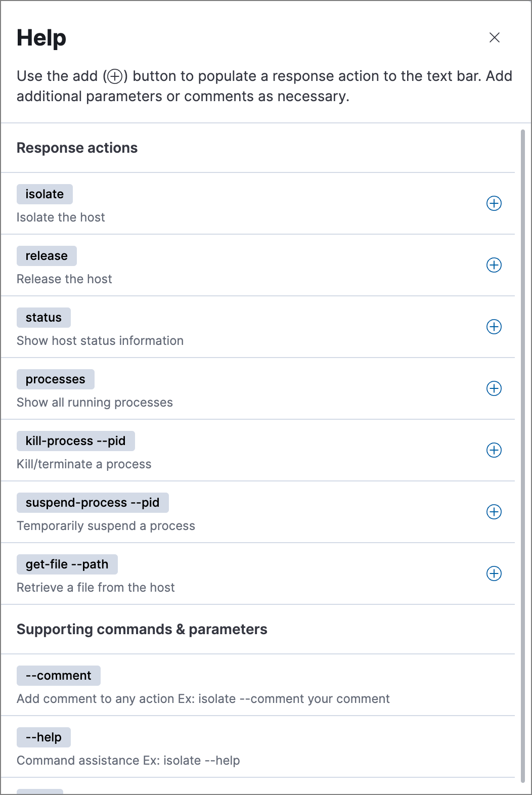The height and width of the screenshot is (795, 532).
Task: Click the add icon for isolate action
Action: [x=494, y=203]
